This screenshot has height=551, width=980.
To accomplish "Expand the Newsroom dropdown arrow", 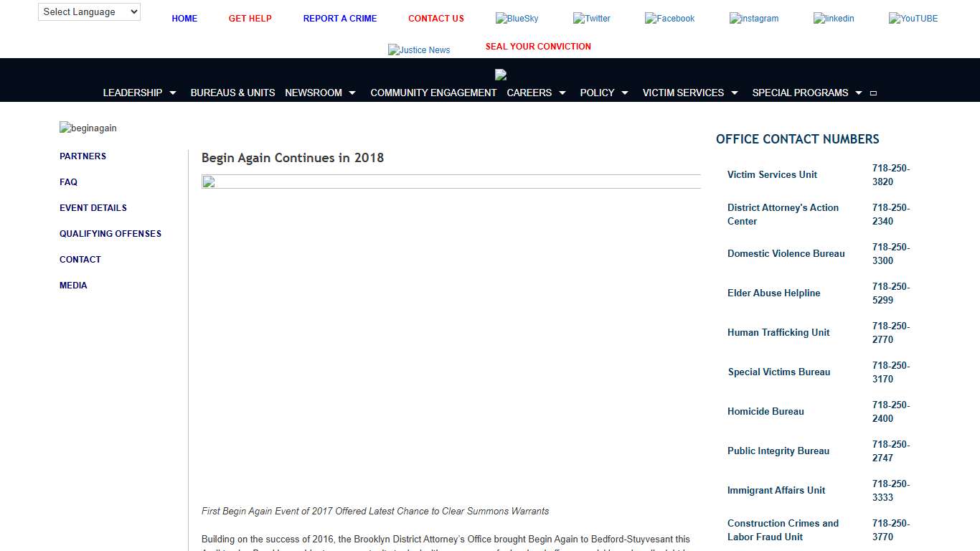I will pos(352,93).
